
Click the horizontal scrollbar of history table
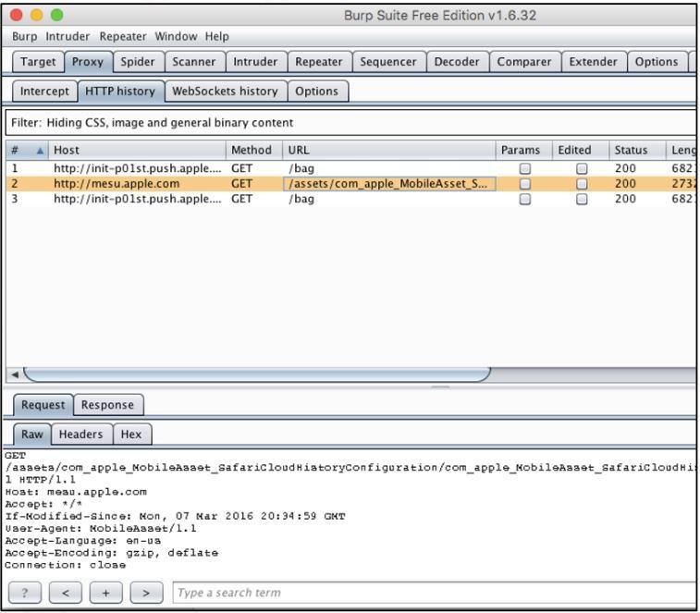257,374
